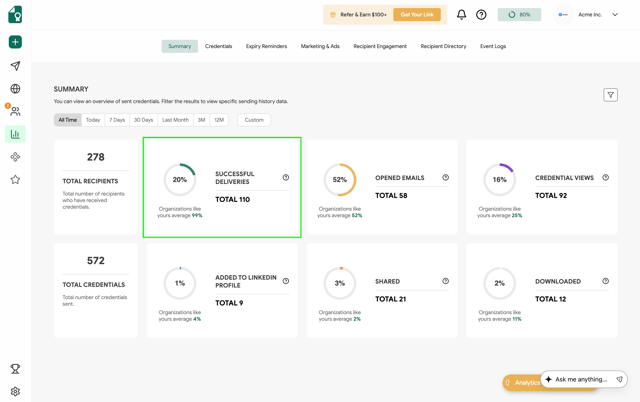Image resolution: width=640 pixels, height=402 pixels.
Task: Click the Ask me anything input
Action: coord(581,380)
